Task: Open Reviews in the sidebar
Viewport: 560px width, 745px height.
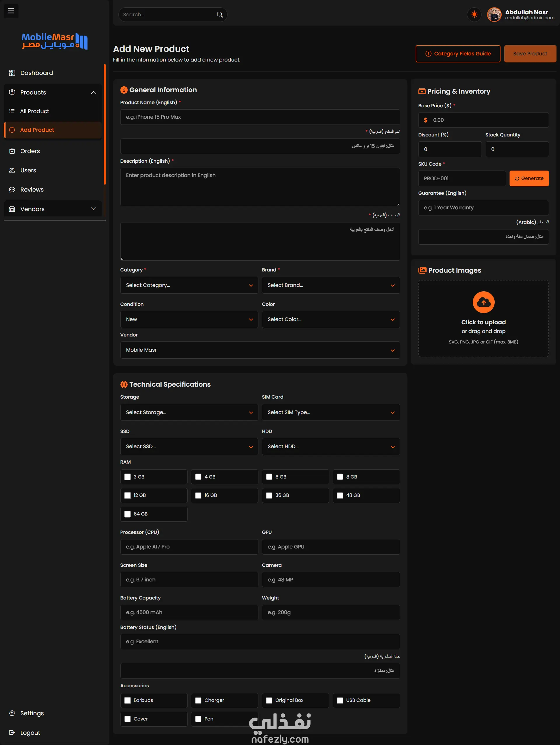Action: click(32, 190)
